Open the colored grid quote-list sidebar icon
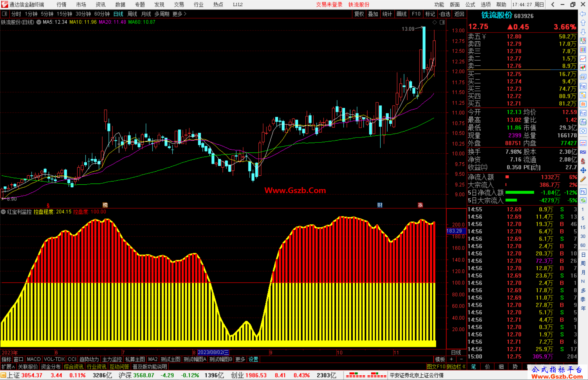The height and width of the screenshot is (380, 588). pyautogui.click(x=583, y=50)
